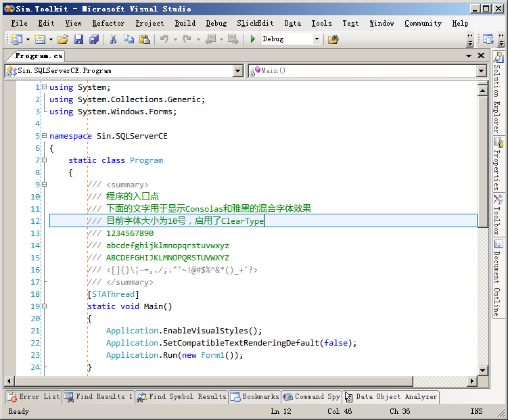
Task: Collapse the static class Program block
Action: tap(44, 160)
